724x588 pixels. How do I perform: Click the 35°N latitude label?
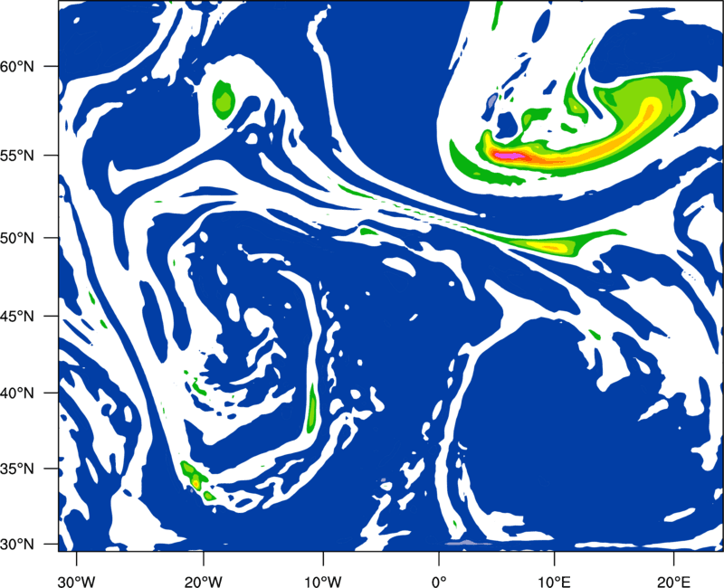(17, 469)
